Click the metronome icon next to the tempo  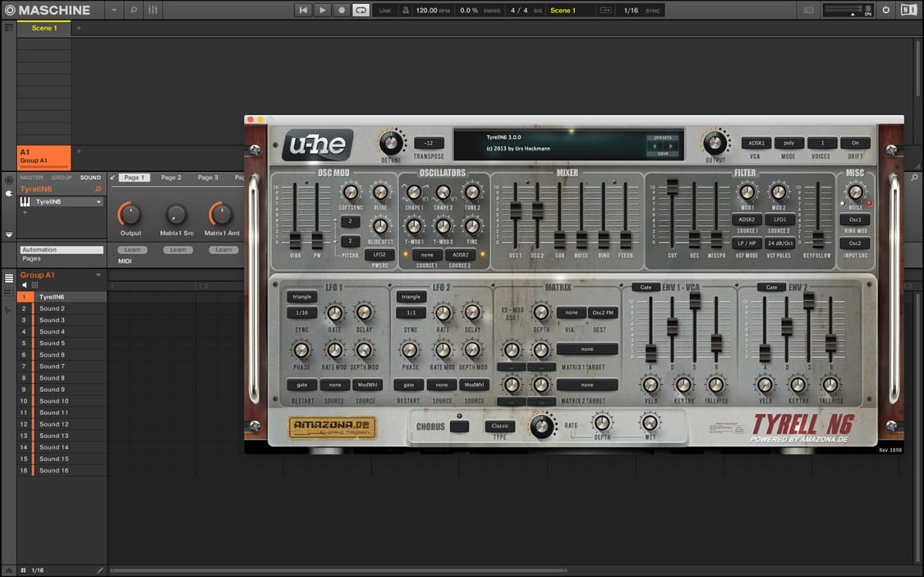(x=406, y=11)
